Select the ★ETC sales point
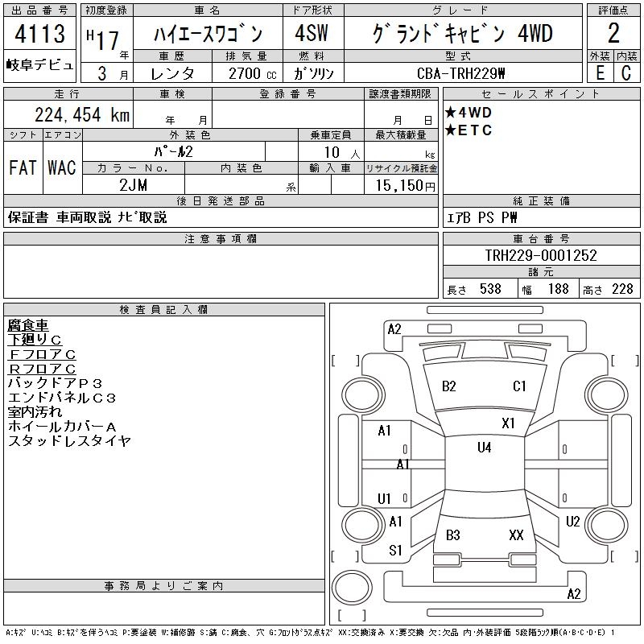The image size is (644, 644). (x=469, y=130)
